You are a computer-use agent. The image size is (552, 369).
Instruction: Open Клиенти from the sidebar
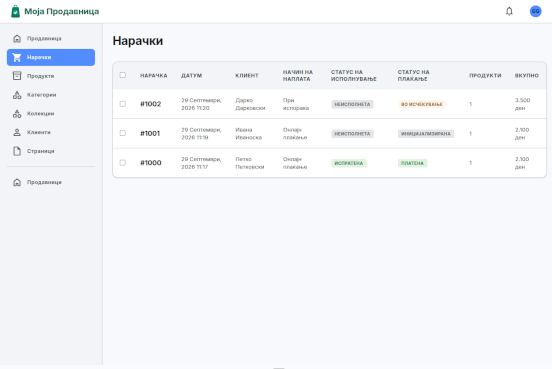coord(51,132)
